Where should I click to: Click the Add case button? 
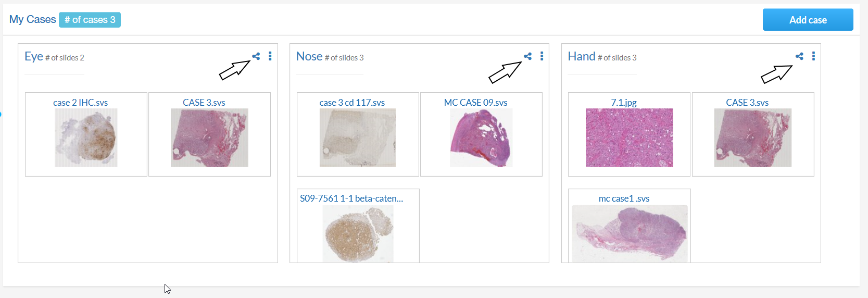(x=808, y=20)
